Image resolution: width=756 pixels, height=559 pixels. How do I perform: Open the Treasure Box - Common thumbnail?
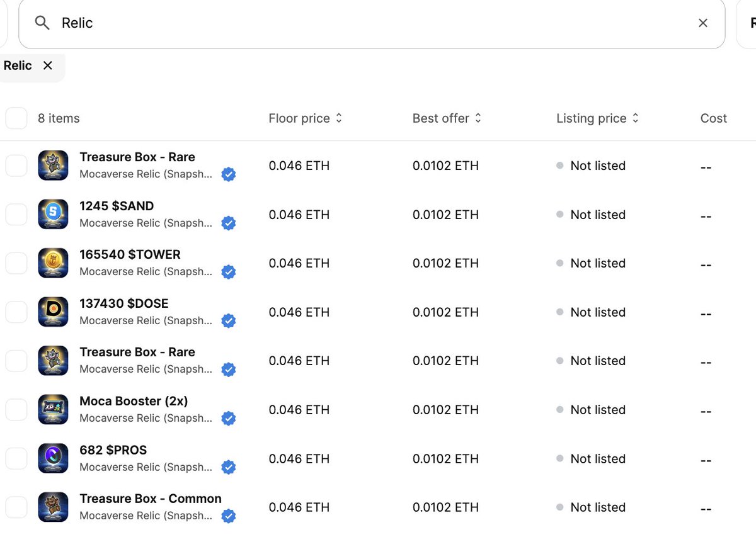point(53,507)
